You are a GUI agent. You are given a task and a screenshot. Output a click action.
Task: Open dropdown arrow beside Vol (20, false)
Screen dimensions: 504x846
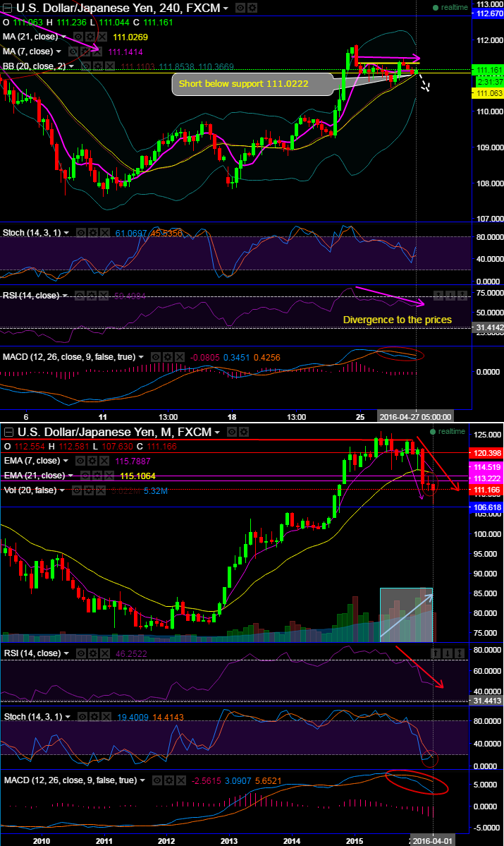[x=62, y=490]
